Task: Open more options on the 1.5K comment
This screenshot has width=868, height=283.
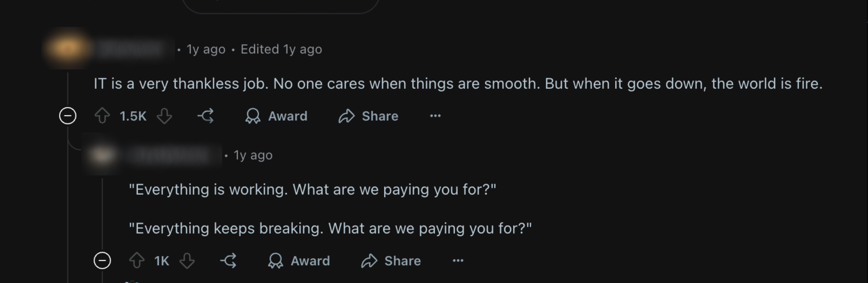Action: (435, 116)
